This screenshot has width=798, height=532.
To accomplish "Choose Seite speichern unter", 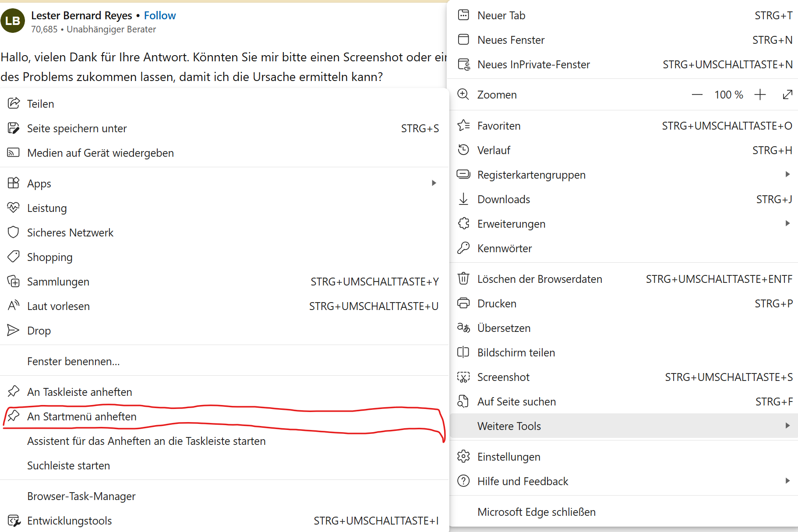I will [224, 128].
